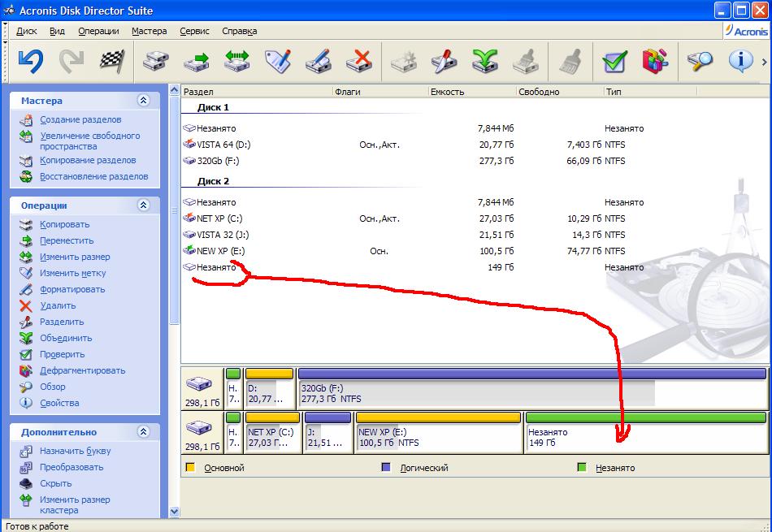Click the Defragment colored blocks toolbar icon

[655, 61]
